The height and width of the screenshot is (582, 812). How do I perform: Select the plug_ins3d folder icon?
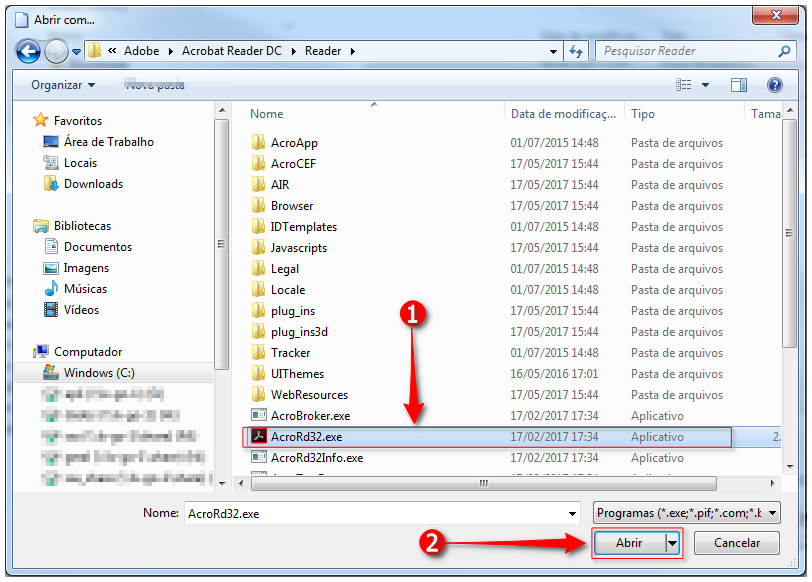click(x=258, y=331)
